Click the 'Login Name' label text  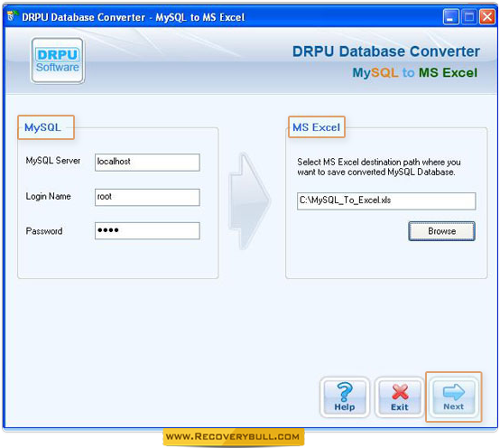tap(48, 196)
